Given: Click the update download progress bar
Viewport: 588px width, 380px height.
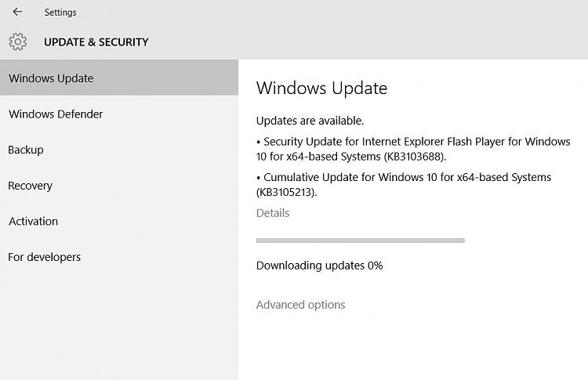Looking at the screenshot, I should coord(361,241).
